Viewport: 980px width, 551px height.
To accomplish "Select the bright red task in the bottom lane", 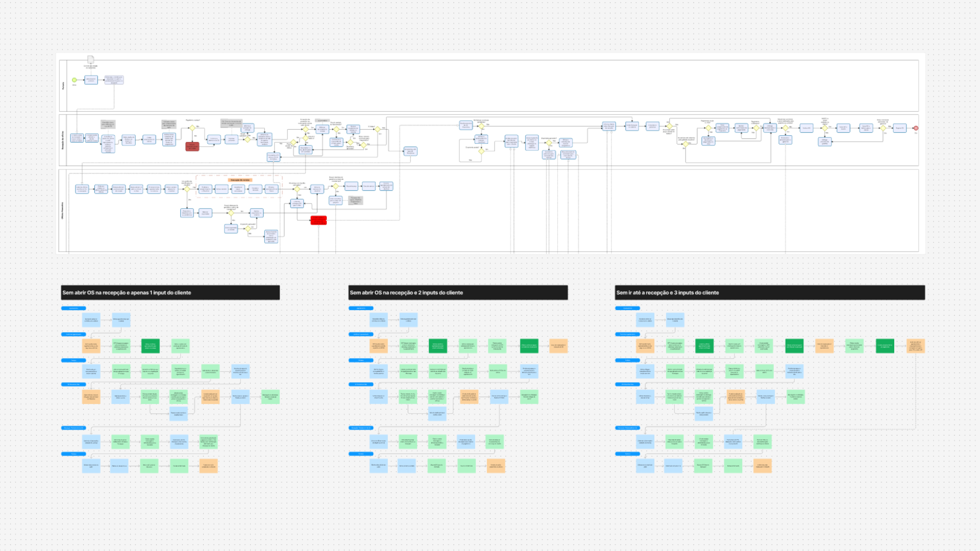I will (x=318, y=220).
